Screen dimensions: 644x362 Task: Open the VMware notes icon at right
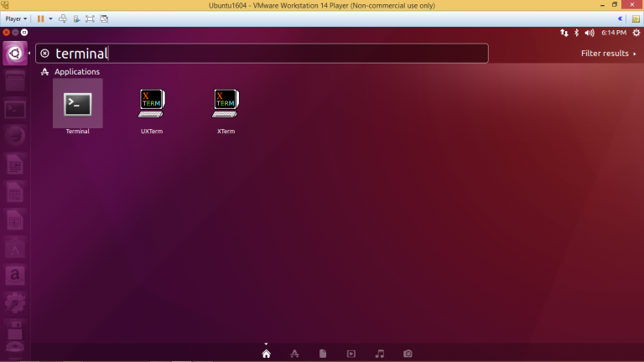(636, 19)
